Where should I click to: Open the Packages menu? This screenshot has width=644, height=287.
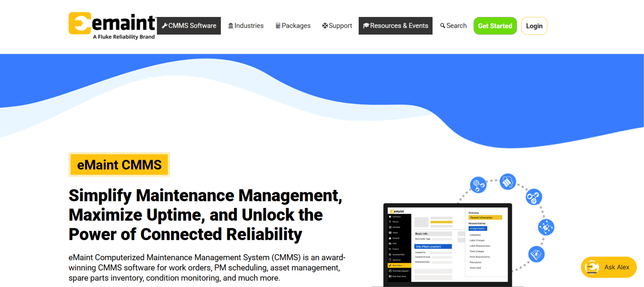point(293,26)
